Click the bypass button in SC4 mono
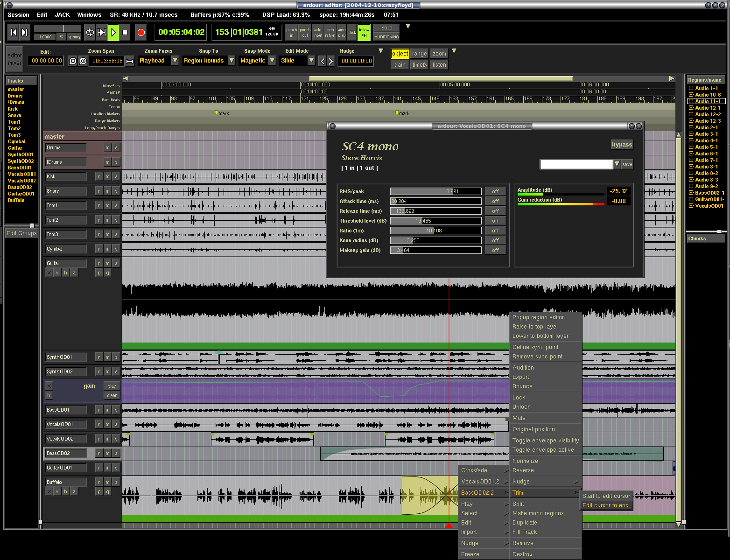730x560 pixels. click(x=622, y=145)
